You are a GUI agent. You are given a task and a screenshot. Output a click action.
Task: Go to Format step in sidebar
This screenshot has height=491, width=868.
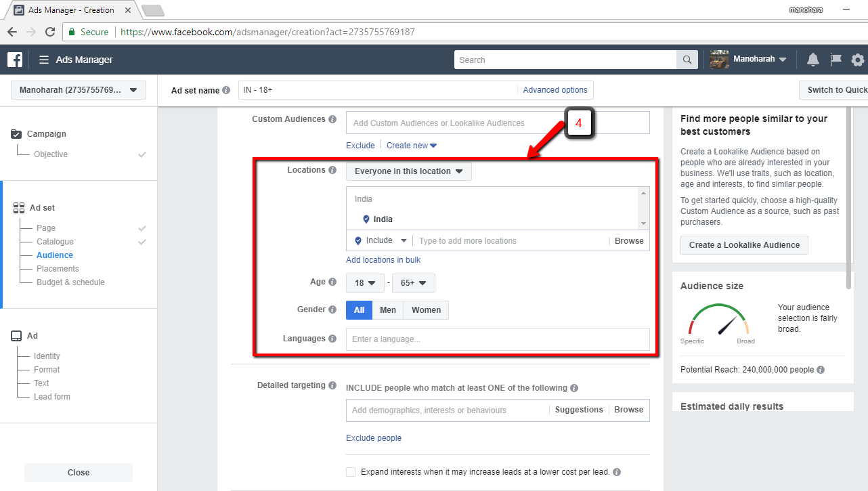[x=47, y=370]
